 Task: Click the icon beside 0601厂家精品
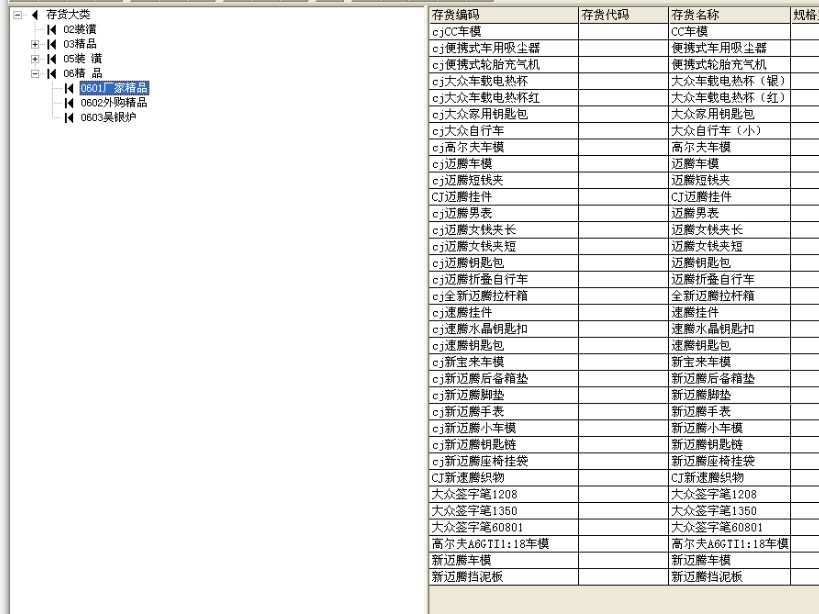[68, 88]
